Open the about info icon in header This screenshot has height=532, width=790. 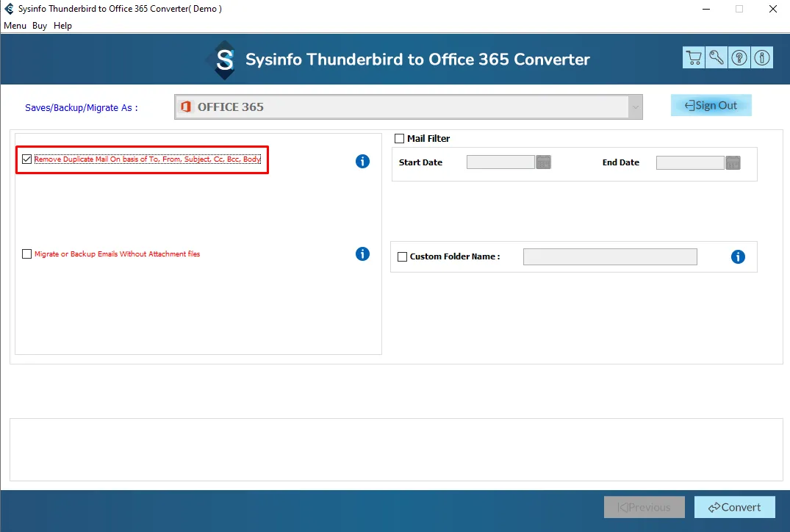point(762,57)
